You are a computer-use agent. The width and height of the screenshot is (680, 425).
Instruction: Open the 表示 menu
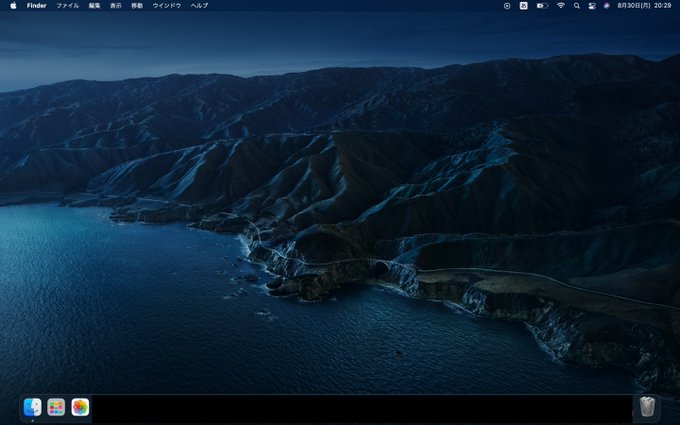click(115, 6)
